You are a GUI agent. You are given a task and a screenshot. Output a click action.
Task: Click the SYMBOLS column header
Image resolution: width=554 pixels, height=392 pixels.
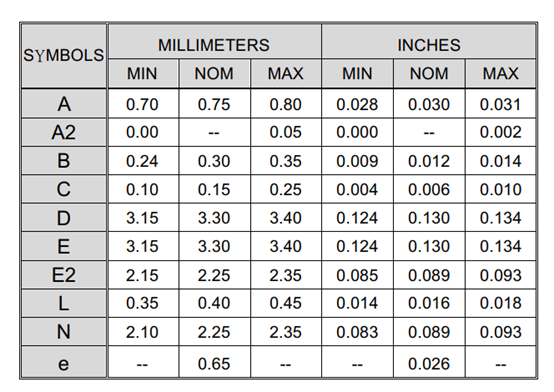click(64, 55)
